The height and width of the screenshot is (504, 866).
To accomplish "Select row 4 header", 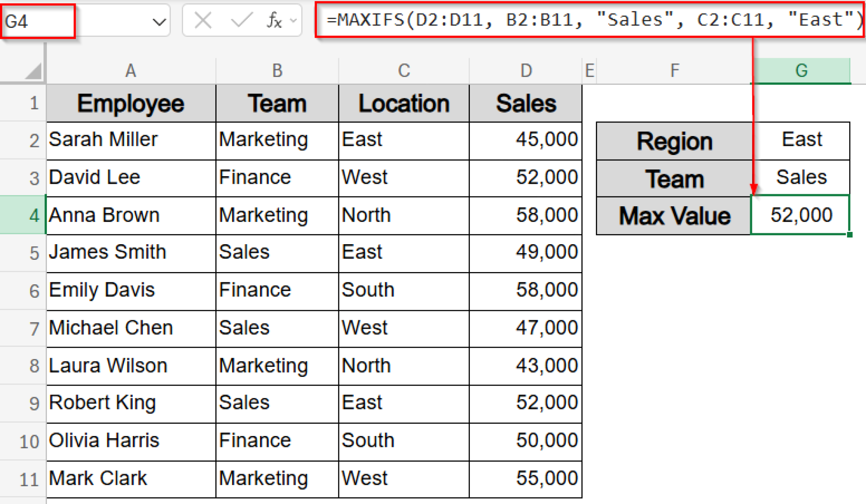I will tap(34, 215).
